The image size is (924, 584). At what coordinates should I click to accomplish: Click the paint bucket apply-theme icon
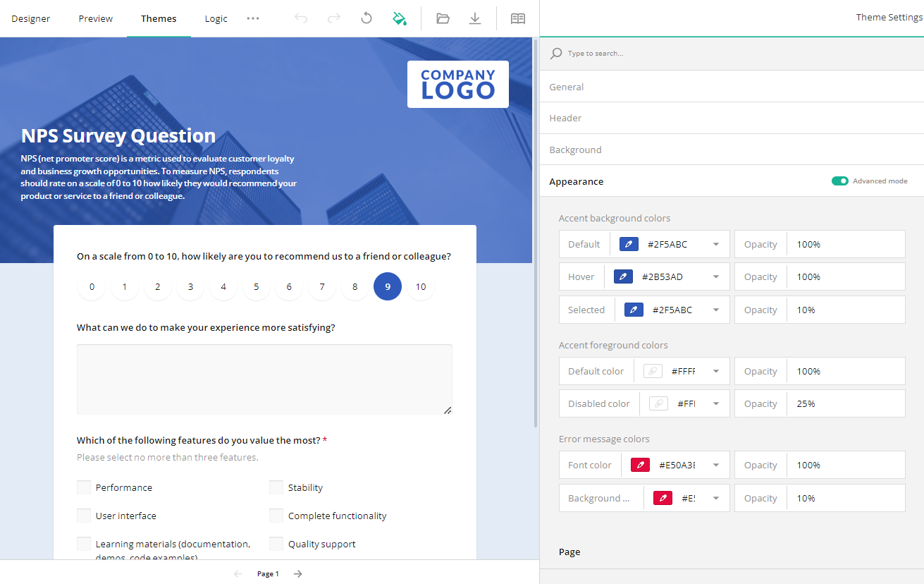click(x=400, y=18)
